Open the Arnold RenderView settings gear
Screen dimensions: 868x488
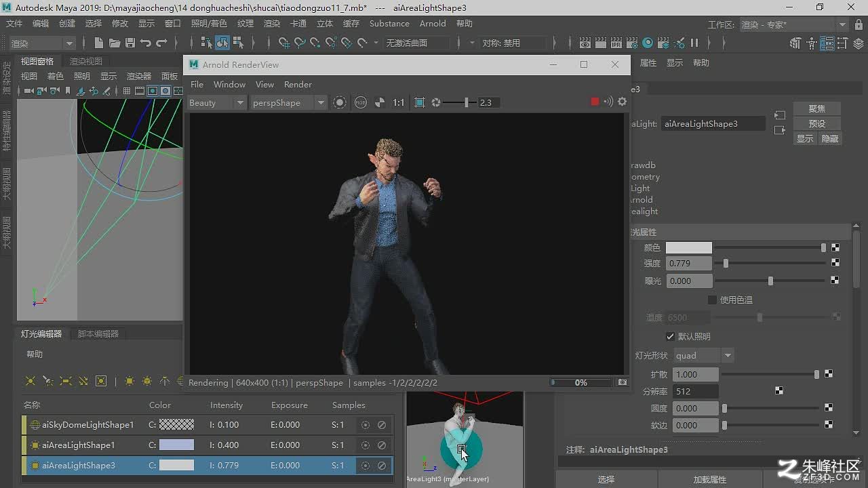pos(623,102)
